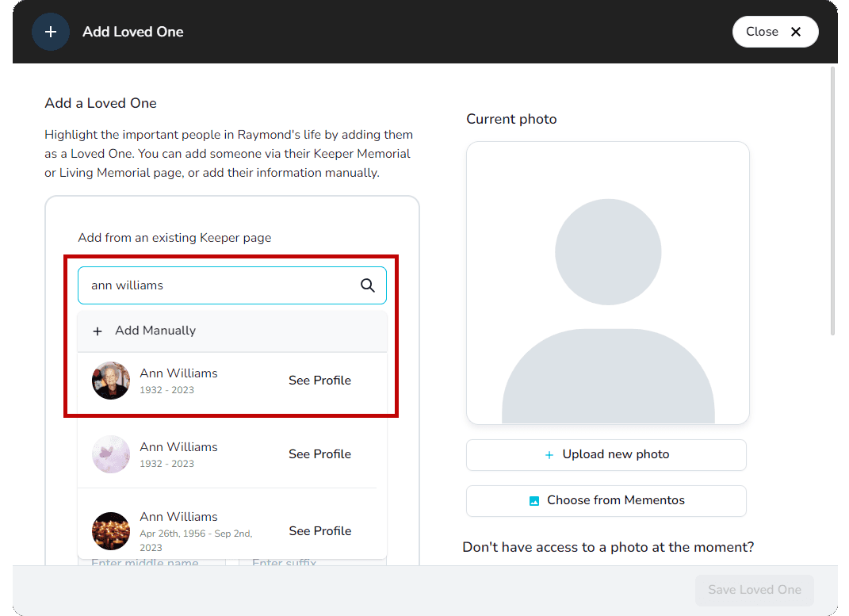Open See Profile for second Ann Williams
The height and width of the screenshot is (616, 849).
point(319,454)
